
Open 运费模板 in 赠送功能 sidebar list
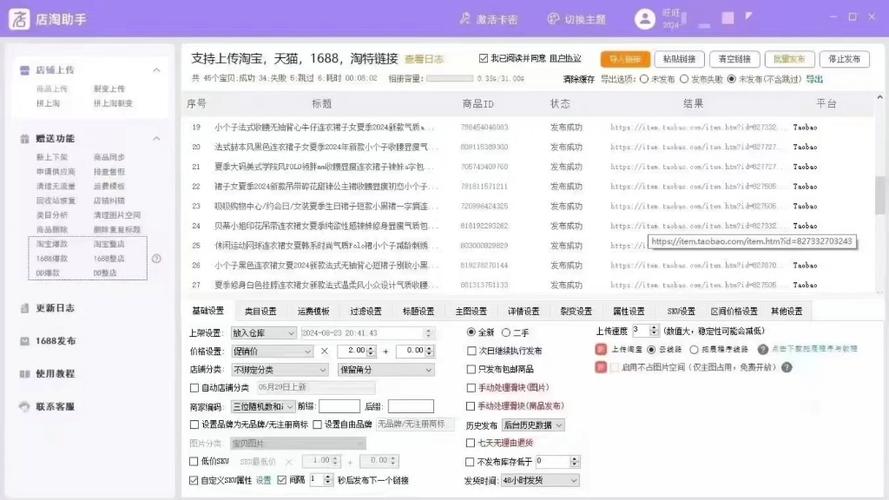coord(109,187)
